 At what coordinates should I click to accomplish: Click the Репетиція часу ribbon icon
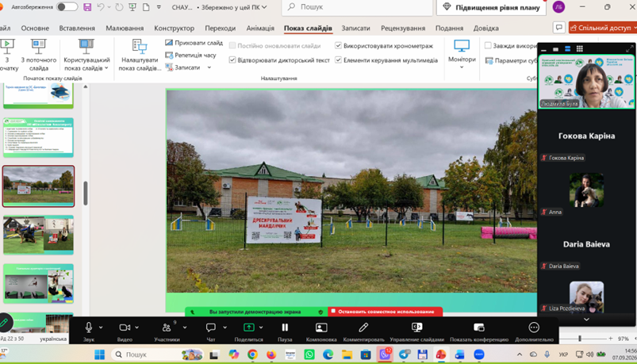click(170, 56)
